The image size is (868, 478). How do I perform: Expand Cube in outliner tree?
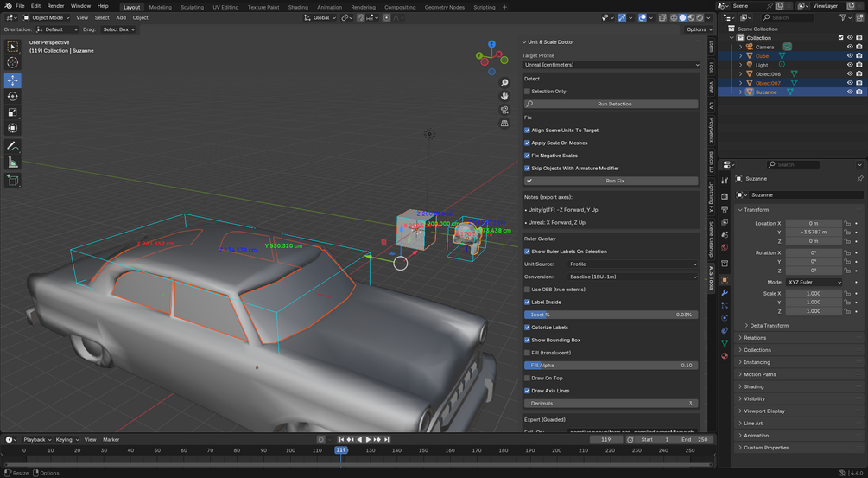pyautogui.click(x=741, y=56)
